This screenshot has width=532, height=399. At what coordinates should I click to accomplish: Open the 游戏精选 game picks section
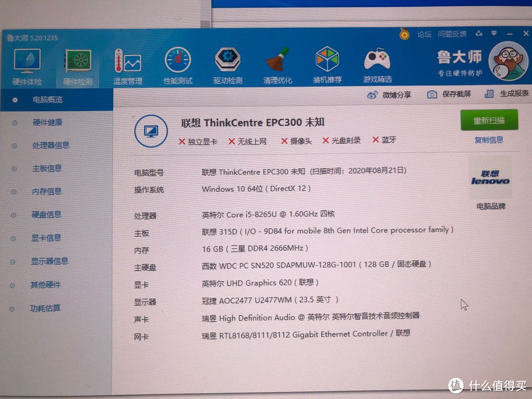pyautogui.click(x=377, y=64)
